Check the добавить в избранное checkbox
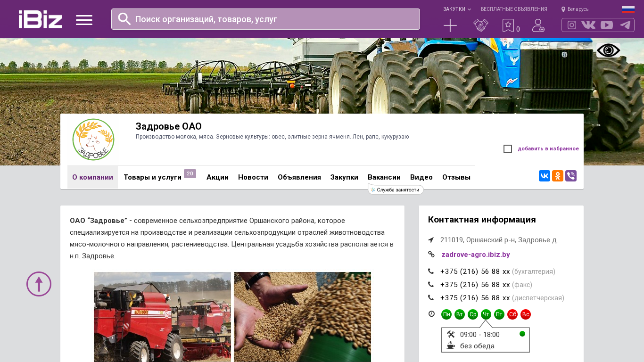 (508, 149)
